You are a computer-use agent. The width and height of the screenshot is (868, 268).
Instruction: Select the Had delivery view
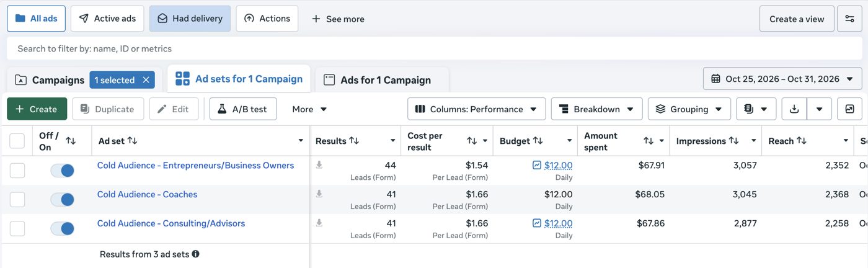pos(190,19)
